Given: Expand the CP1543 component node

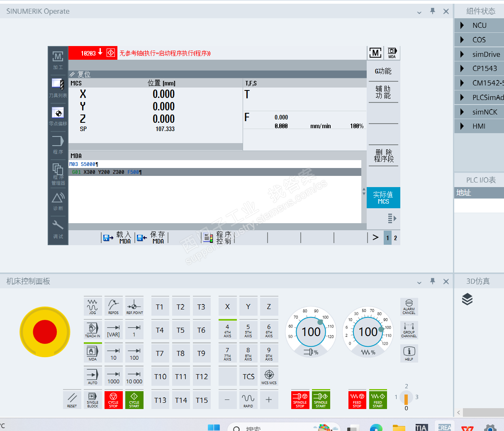Looking at the screenshot, I should coord(462,68).
